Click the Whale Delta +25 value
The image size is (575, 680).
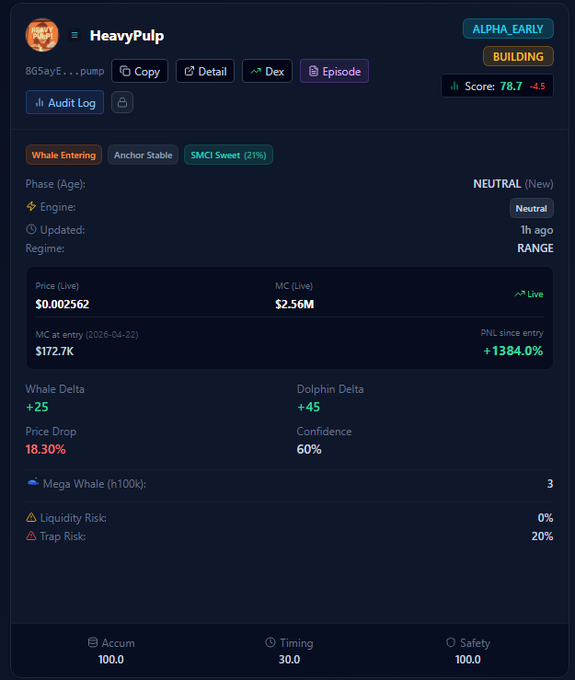pyautogui.click(x=37, y=407)
